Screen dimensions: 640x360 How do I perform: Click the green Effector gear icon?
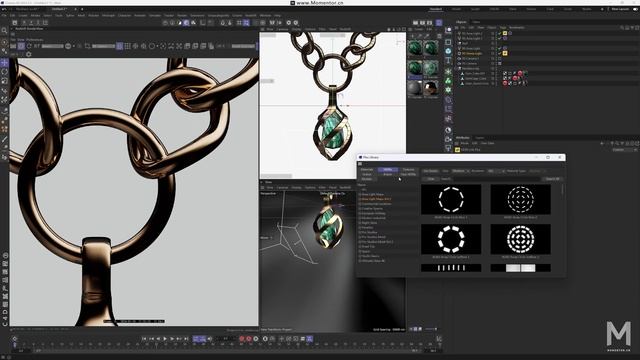click(448, 90)
